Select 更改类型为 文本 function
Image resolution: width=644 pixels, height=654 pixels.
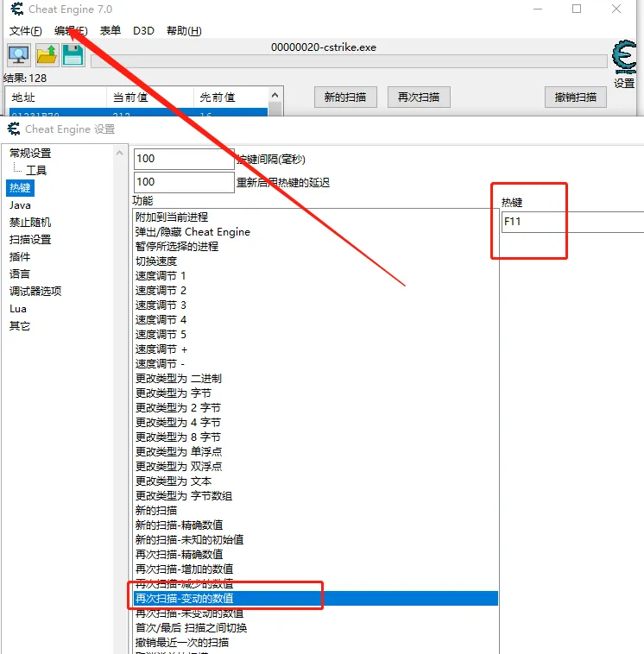tap(316, 481)
